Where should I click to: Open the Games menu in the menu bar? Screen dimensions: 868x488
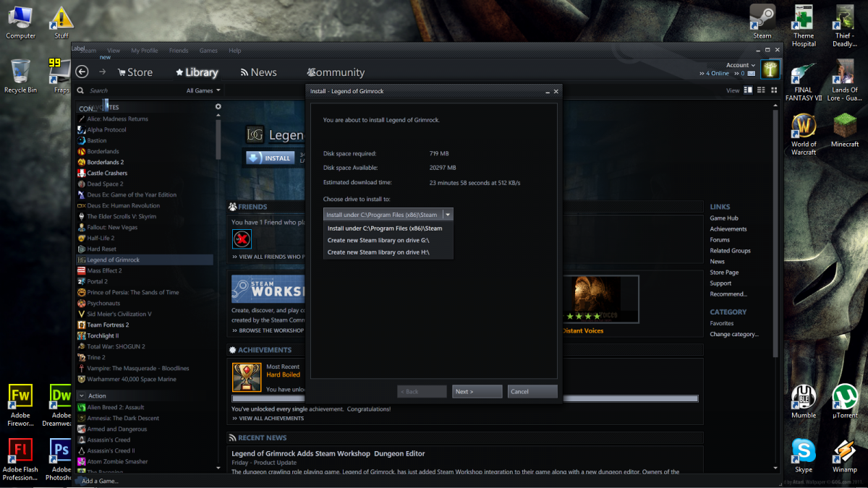pos(208,51)
